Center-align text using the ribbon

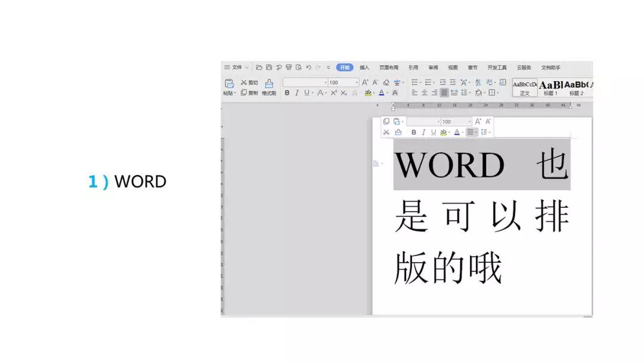click(424, 93)
